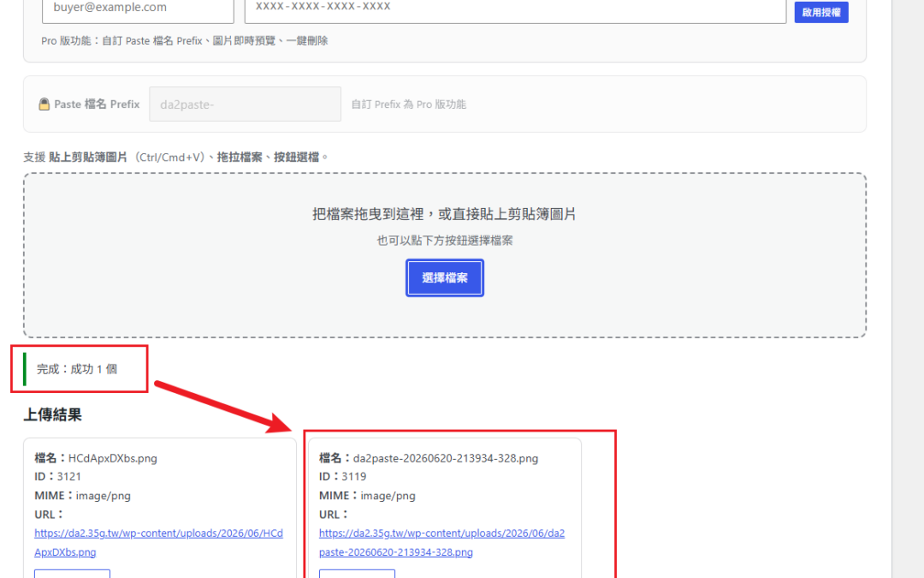This screenshot has height=578, width=924.
Task: Click the 選擇檔案 button
Action: click(x=444, y=277)
